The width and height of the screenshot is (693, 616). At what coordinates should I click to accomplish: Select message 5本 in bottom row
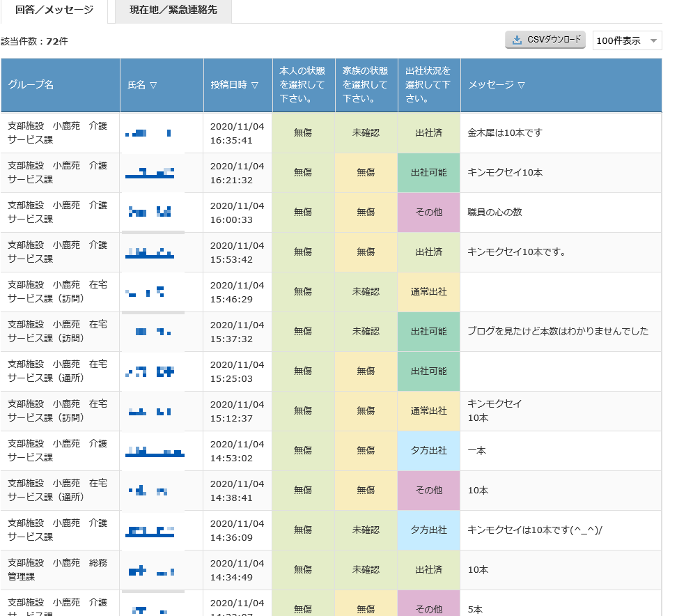(x=475, y=609)
